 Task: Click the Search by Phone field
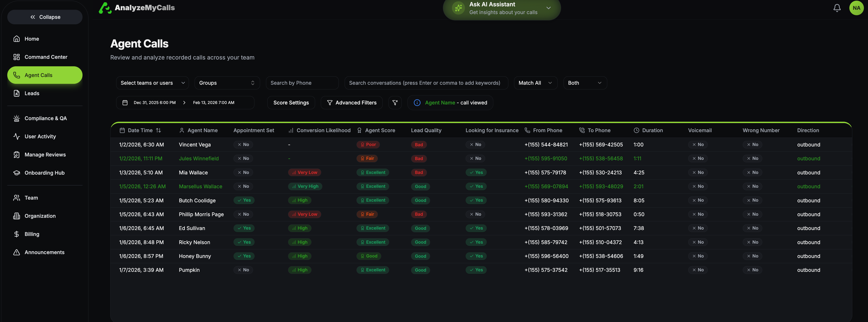302,83
